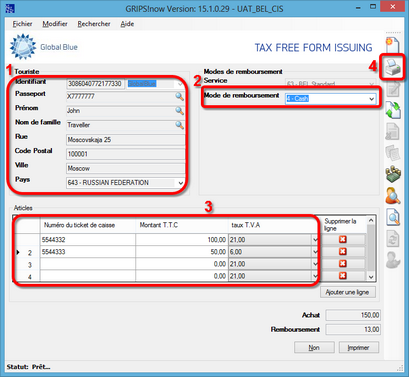Click the Non button
The width and height of the screenshot is (409, 377).
click(314, 347)
